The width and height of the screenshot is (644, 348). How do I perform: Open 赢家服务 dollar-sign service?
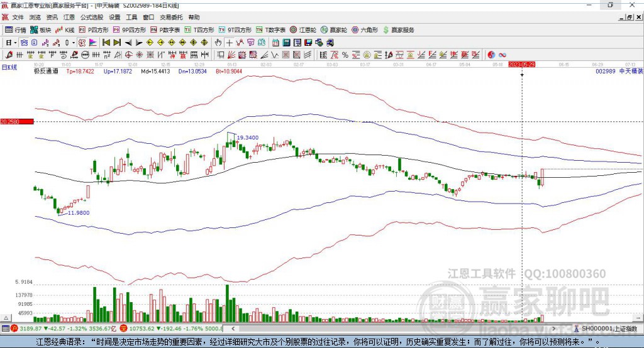398,30
